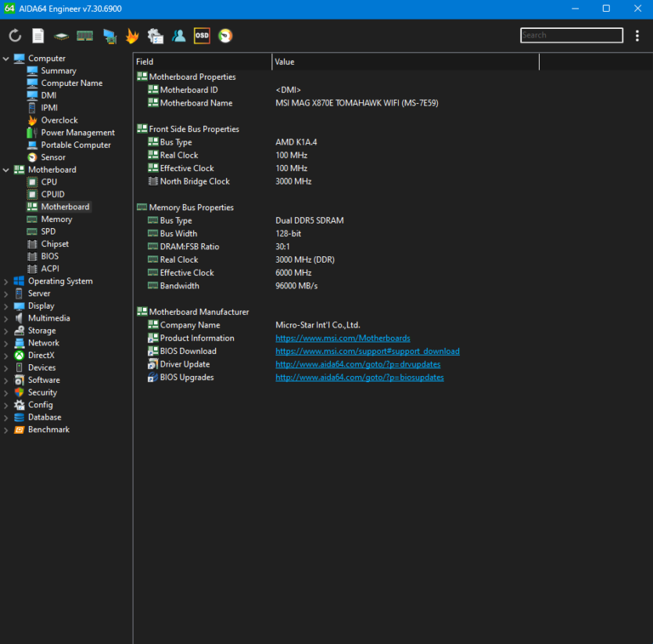Select the DRAM:FSB Ratio row
The width and height of the screenshot is (653, 644).
point(336,246)
